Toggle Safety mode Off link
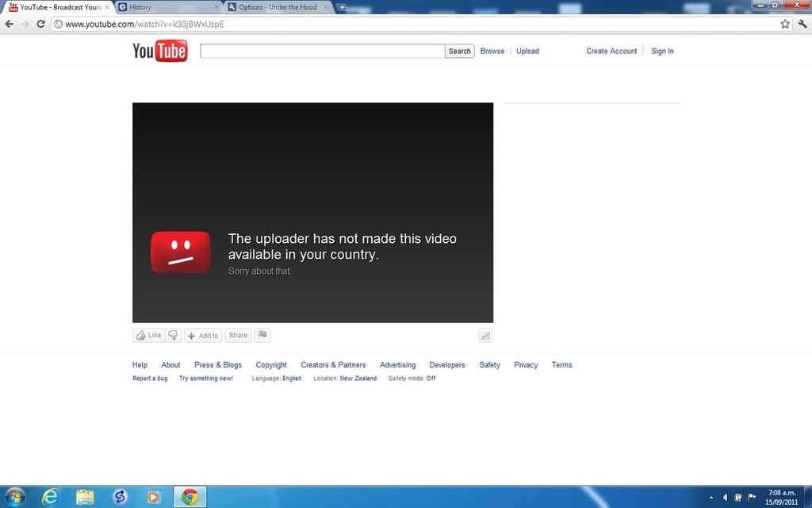Viewport: 812px width, 508px height. point(431,379)
